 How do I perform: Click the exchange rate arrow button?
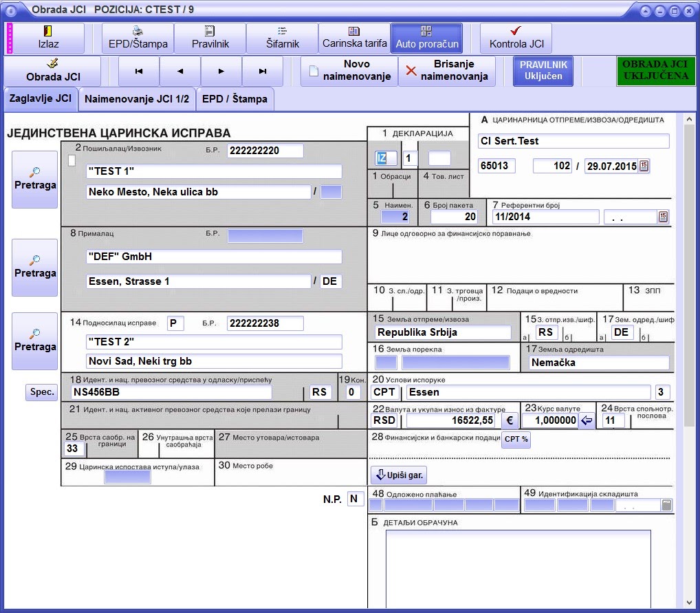pyautogui.click(x=587, y=420)
